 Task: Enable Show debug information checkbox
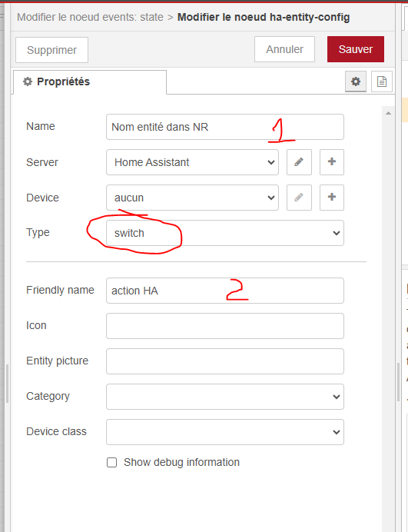coord(112,463)
